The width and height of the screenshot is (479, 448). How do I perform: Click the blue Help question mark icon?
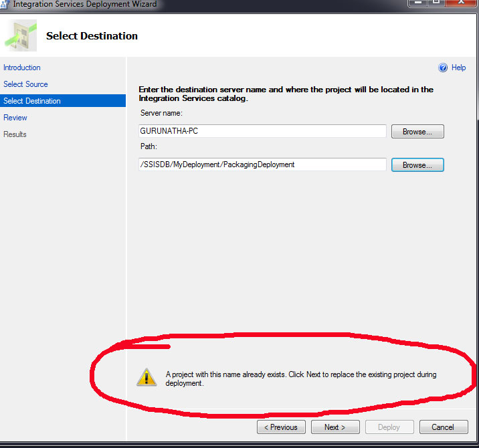pyautogui.click(x=443, y=68)
